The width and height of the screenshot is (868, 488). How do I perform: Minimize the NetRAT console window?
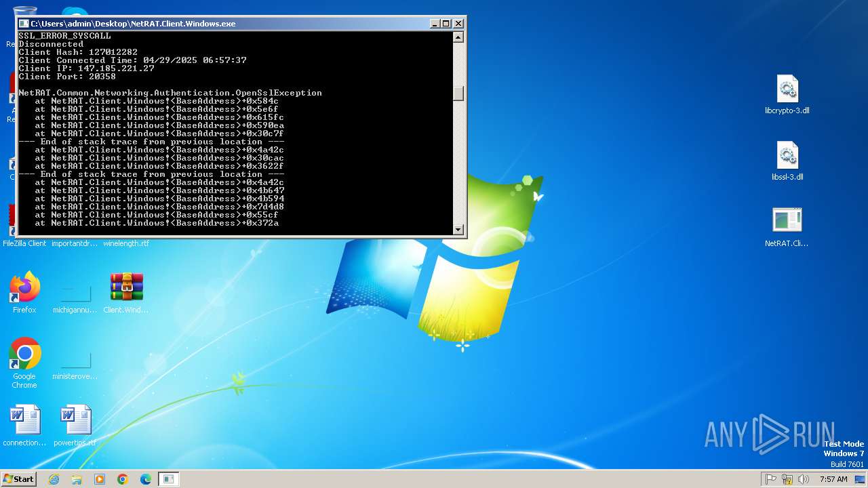(x=435, y=23)
